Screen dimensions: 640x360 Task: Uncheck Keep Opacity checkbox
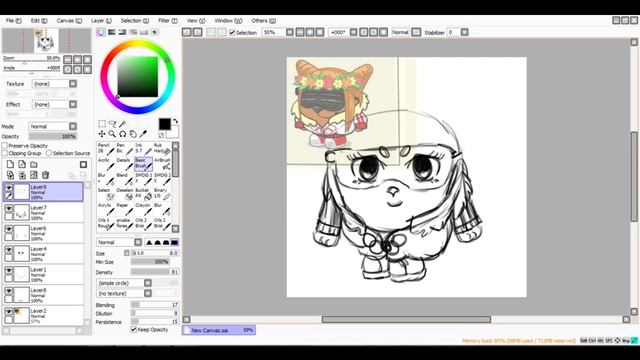133,329
